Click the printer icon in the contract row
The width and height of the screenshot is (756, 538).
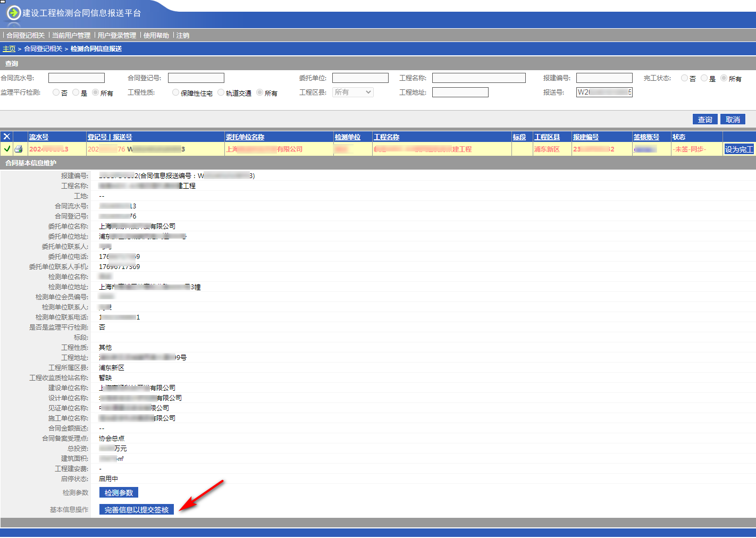pos(19,149)
